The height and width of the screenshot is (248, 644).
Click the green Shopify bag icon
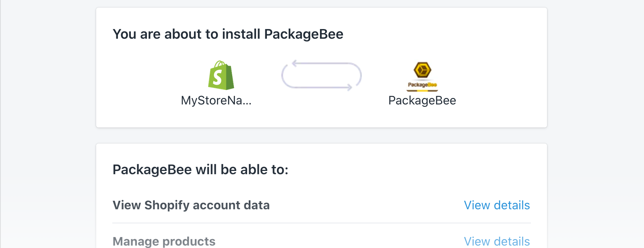pyautogui.click(x=221, y=75)
